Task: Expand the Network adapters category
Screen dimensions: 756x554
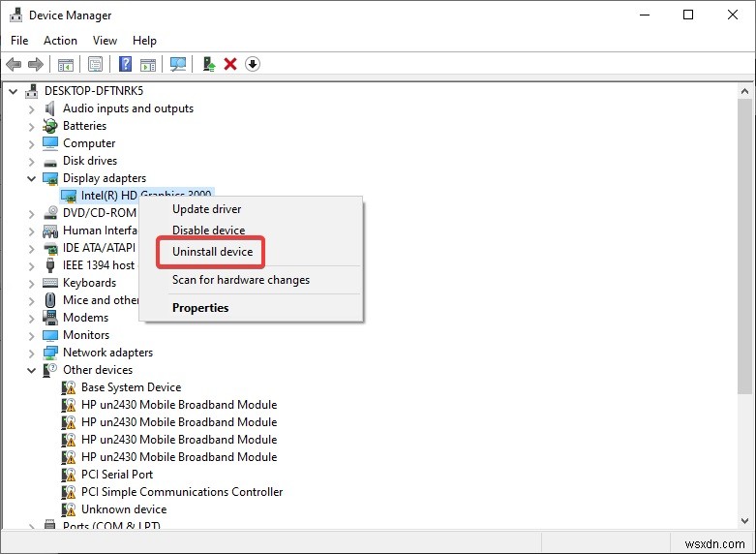Action: tap(32, 354)
